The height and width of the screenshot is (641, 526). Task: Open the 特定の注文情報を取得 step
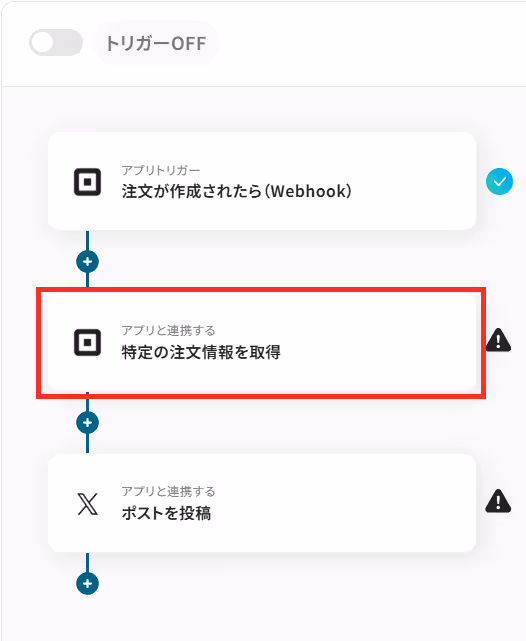coord(262,342)
